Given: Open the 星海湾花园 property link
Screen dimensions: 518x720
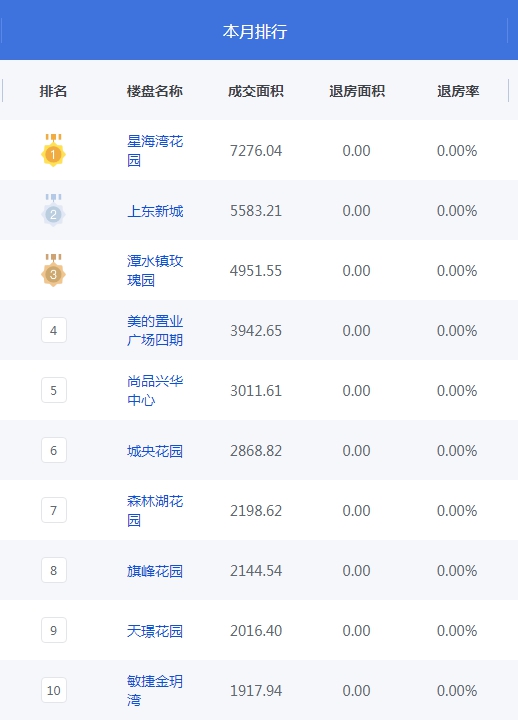Looking at the screenshot, I should click(155, 151).
